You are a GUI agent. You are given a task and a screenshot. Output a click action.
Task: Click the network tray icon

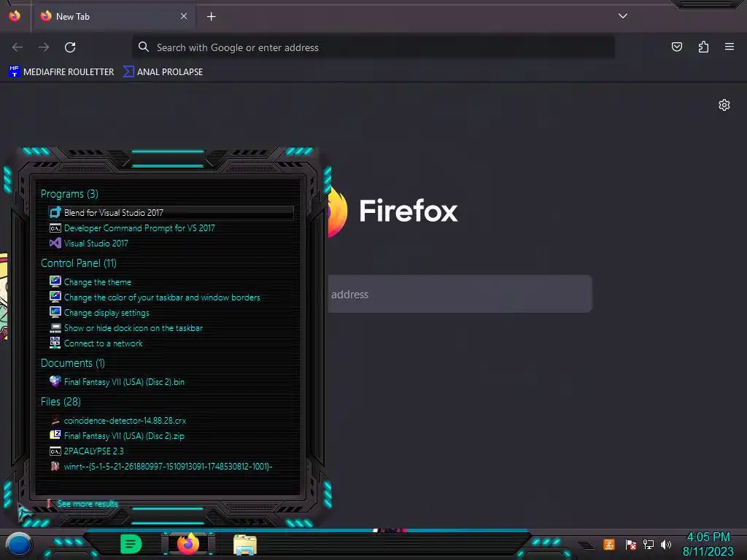point(649,544)
